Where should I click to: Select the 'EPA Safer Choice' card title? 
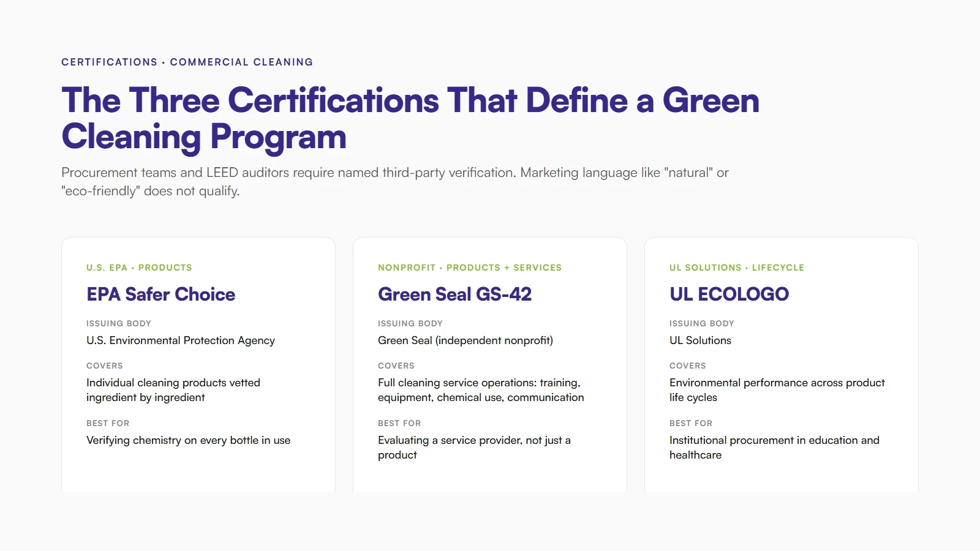click(160, 294)
